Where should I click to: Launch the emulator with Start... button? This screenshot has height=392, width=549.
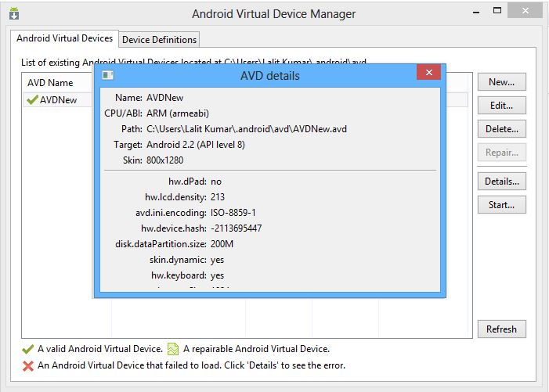coord(501,204)
